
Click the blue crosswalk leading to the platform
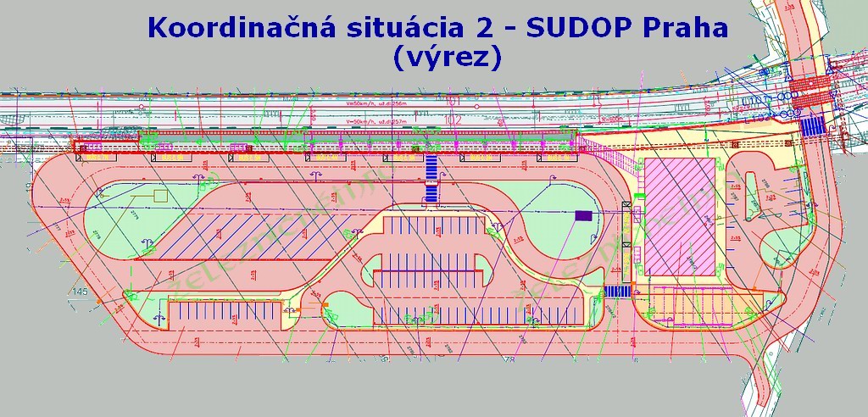coord(431,178)
